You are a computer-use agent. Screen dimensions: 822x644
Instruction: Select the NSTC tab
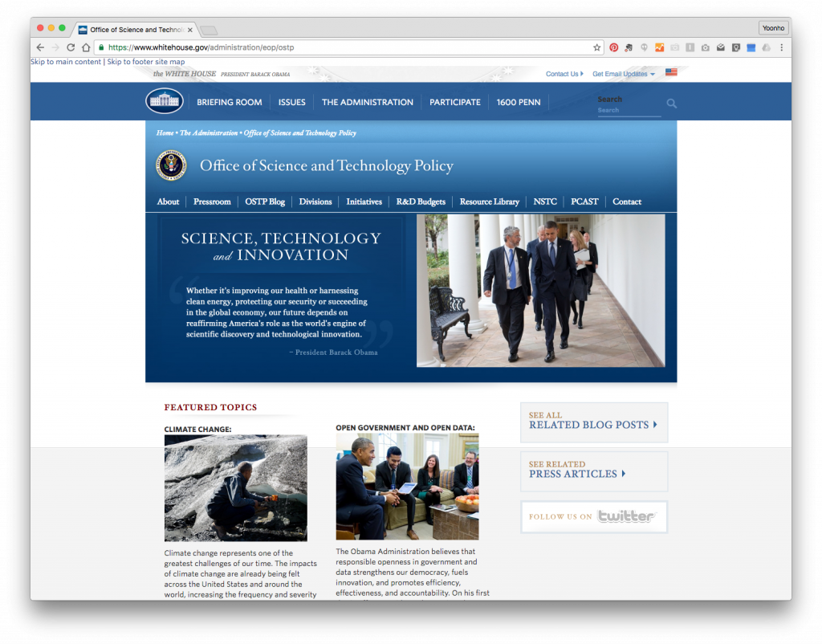(545, 202)
